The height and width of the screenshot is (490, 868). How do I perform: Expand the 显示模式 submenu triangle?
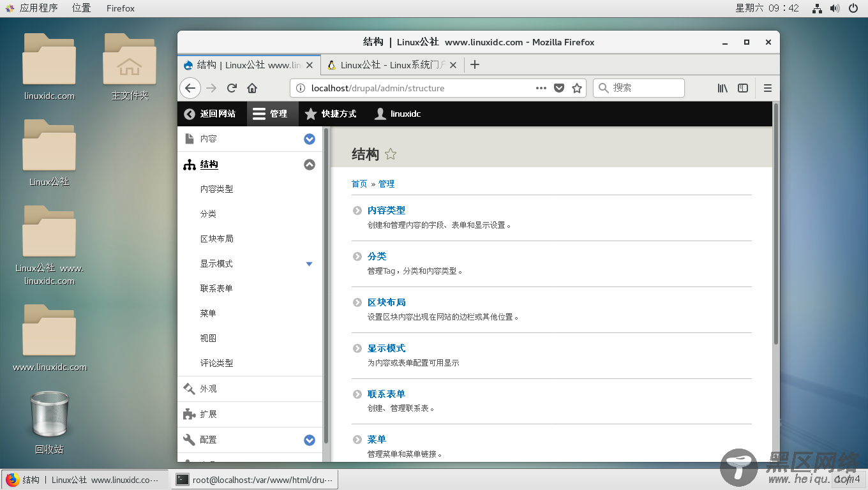310,264
